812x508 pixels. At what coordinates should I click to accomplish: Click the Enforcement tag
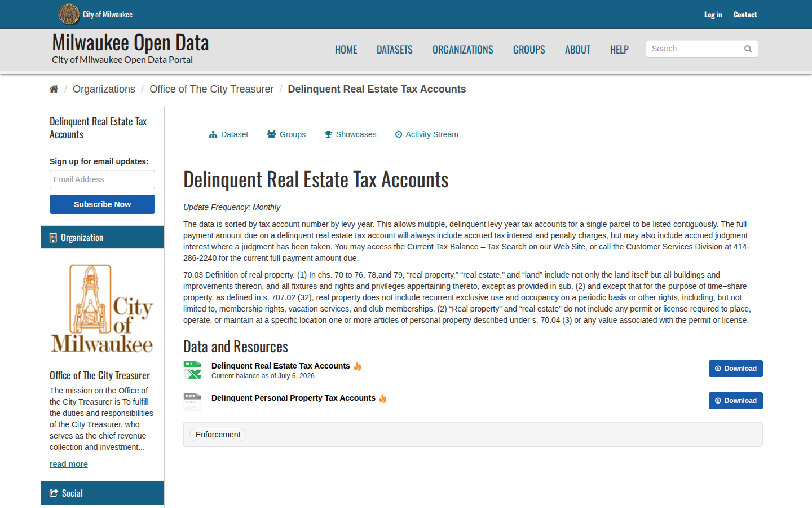218,435
